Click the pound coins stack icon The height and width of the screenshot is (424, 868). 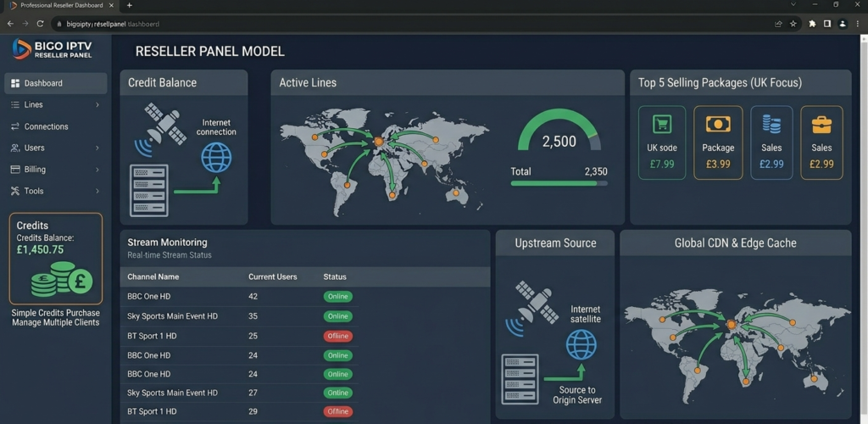pos(62,279)
